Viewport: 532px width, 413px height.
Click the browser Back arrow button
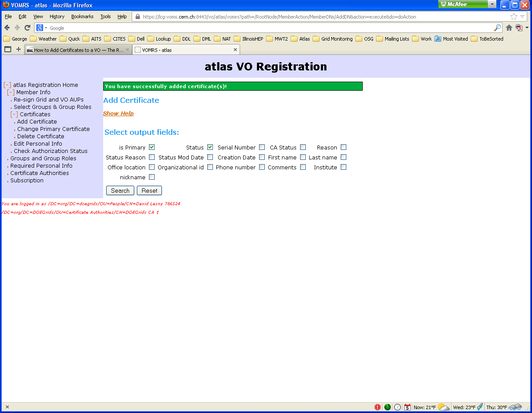point(7,28)
